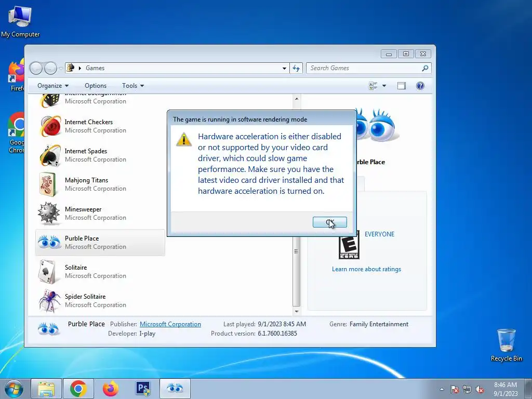Click the search magnifier icon

point(425,68)
